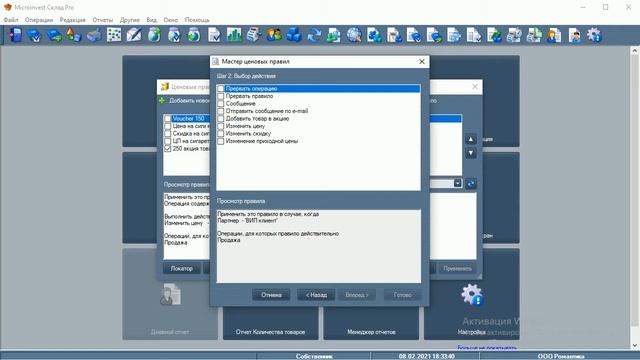Click the refresh arrows toolbar icon
The width and height of the screenshot is (640, 360).
[314, 36]
